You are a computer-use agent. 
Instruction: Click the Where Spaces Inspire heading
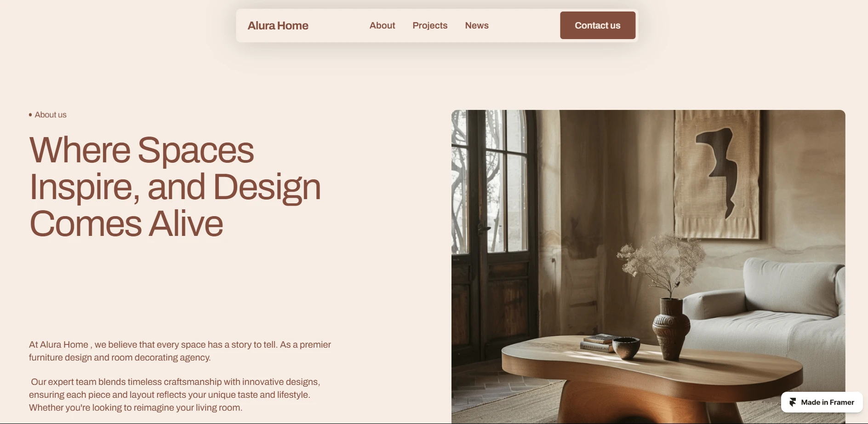175,187
